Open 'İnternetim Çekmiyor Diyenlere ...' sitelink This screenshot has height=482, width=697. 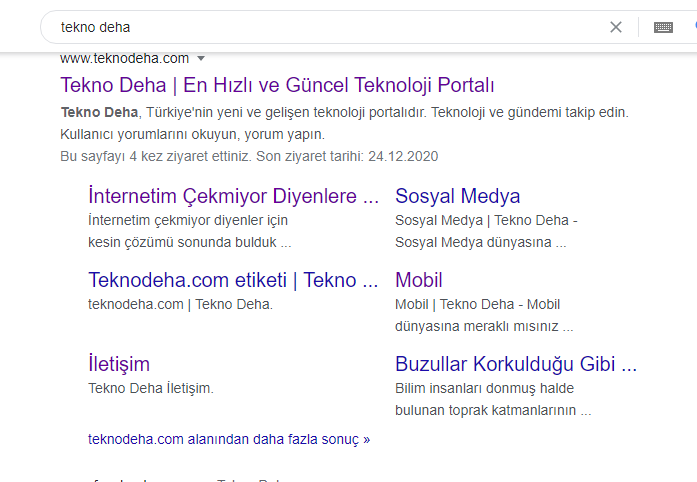pyautogui.click(x=233, y=196)
